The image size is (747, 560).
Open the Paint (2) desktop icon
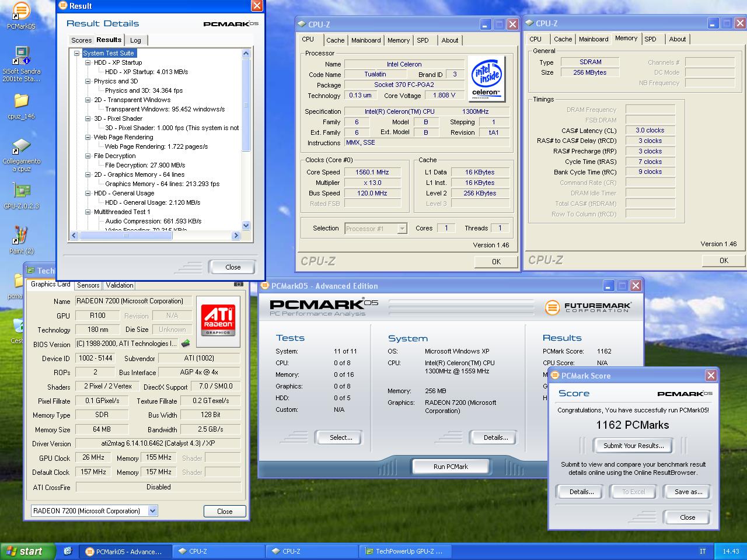click(21, 235)
